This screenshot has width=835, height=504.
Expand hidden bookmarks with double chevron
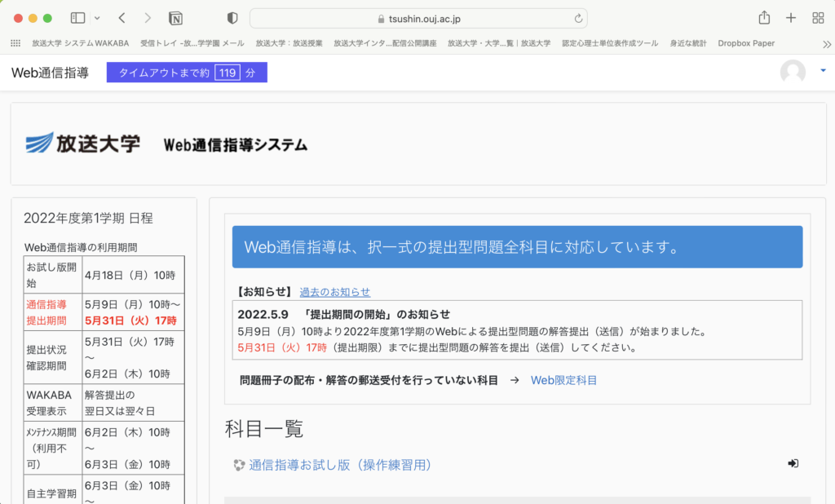point(826,44)
